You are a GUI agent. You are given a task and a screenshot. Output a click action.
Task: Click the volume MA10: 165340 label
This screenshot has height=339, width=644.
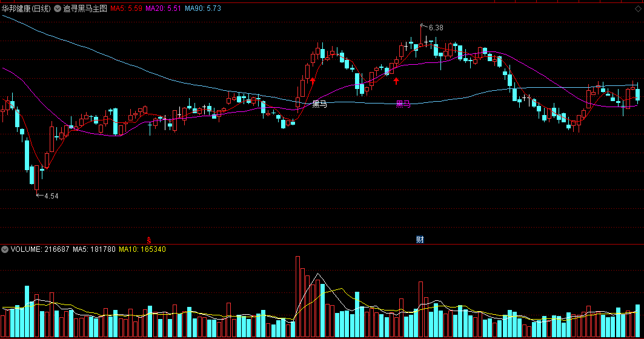tap(142, 249)
